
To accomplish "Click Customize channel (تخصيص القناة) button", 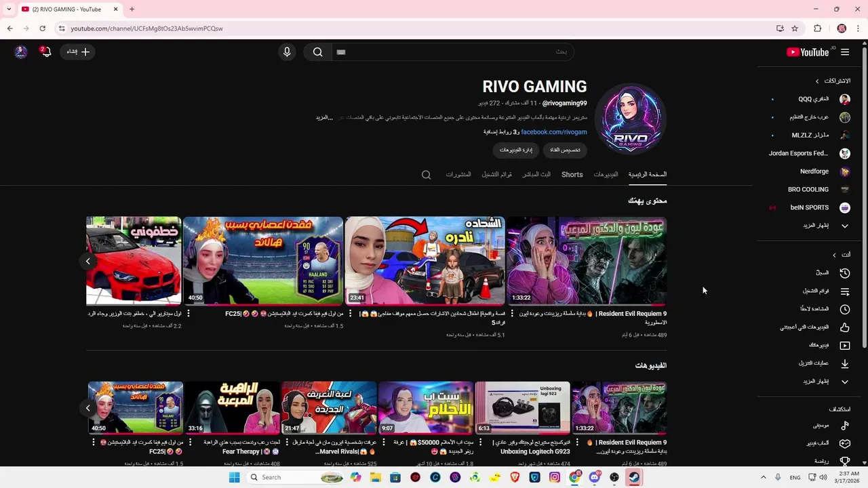I will tap(565, 150).
